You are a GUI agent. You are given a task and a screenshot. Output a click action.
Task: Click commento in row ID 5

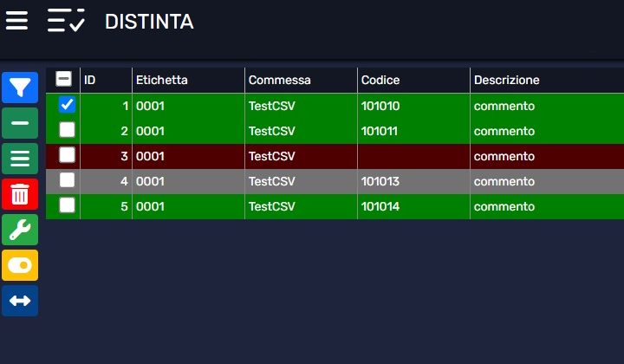(x=504, y=206)
